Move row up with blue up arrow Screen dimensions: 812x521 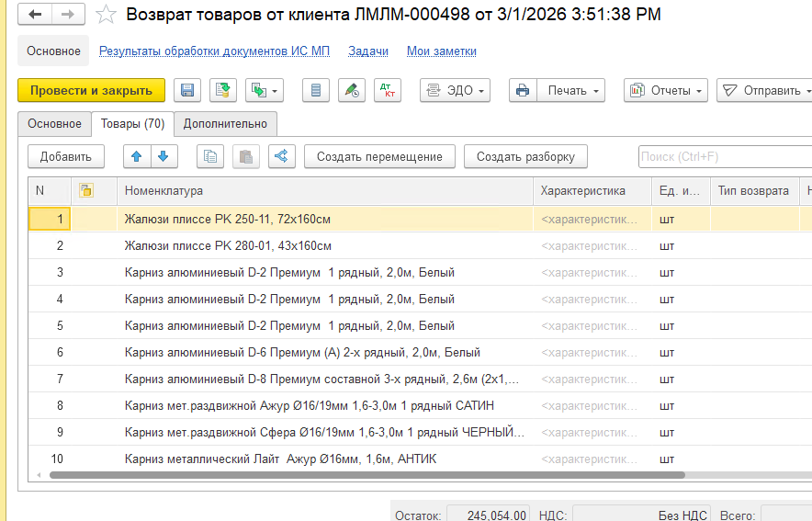tap(137, 157)
